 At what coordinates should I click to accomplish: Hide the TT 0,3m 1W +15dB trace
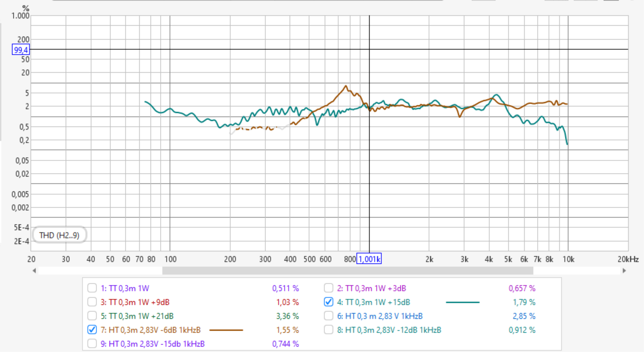(x=329, y=302)
